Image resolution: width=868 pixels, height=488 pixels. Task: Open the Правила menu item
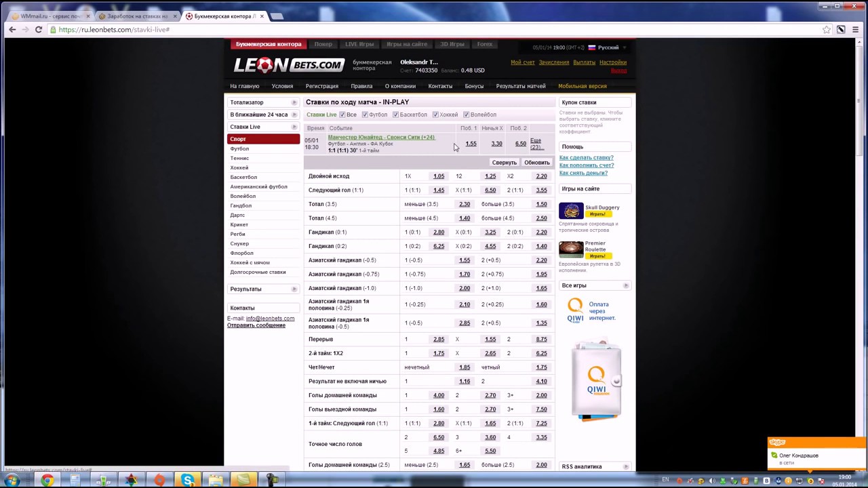pos(361,86)
